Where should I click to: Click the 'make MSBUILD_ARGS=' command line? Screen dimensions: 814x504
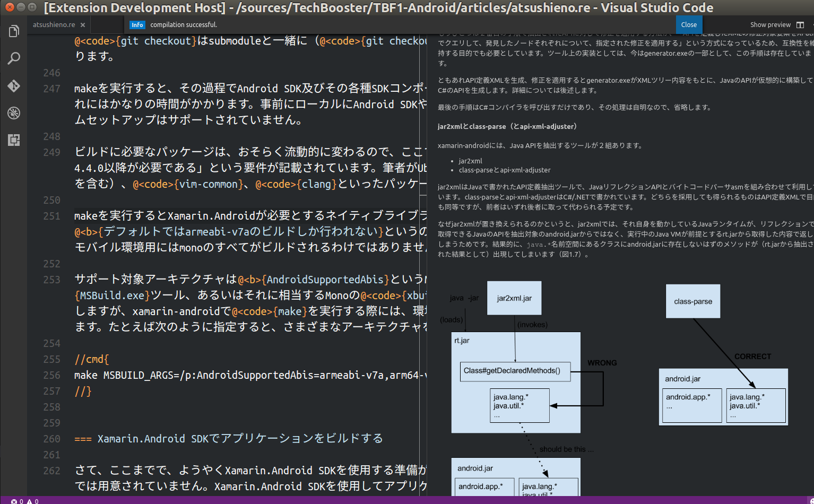click(x=250, y=375)
